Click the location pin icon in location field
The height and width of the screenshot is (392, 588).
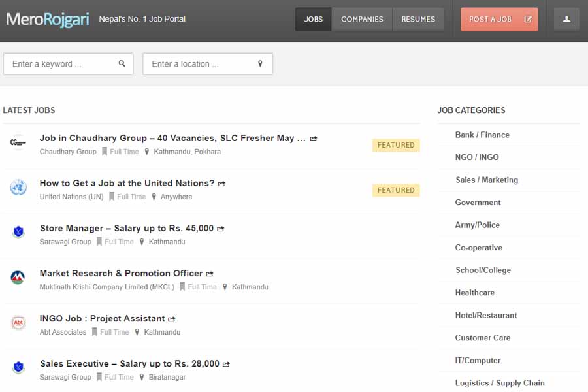pos(260,64)
